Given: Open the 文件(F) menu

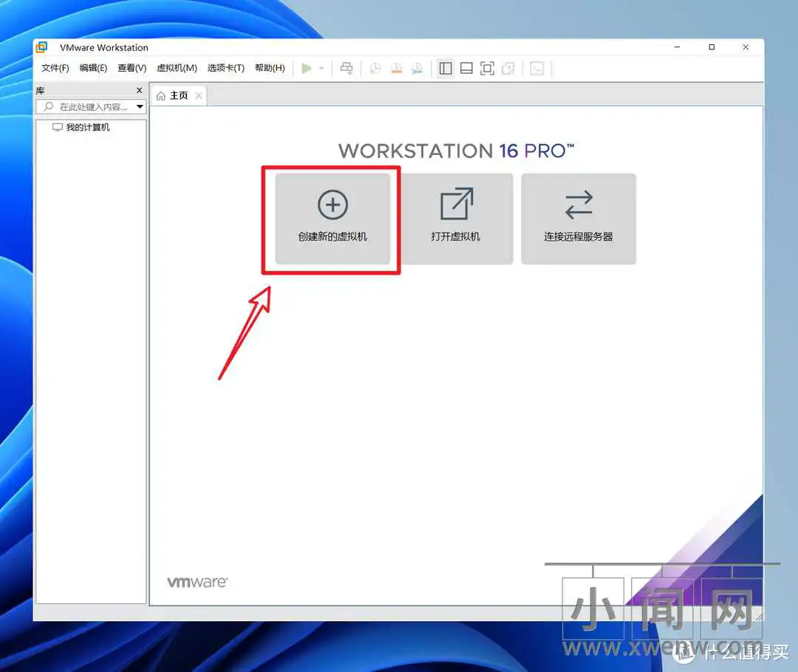Looking at the screenshot, I should click(x=55, y=68).
